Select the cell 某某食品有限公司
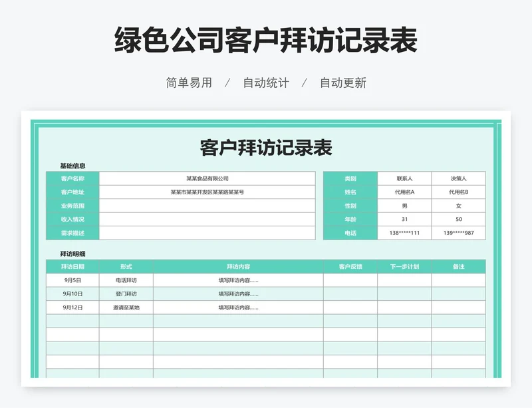This screenshot has height=408, width=532. pos(207,178)
